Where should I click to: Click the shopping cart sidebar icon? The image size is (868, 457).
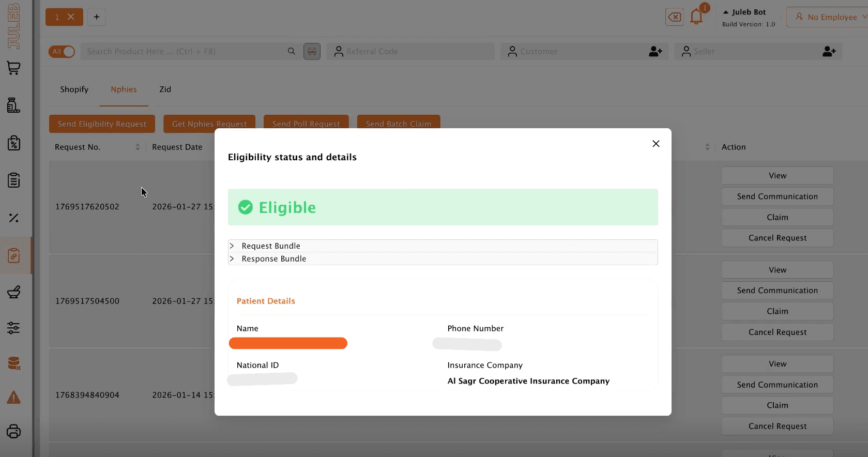(x=13, y=68)
